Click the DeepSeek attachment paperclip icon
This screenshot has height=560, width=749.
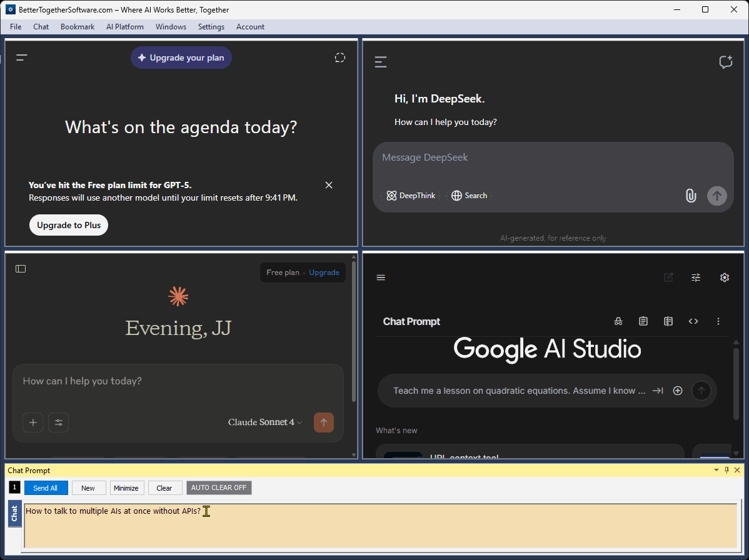click(691, 196)
